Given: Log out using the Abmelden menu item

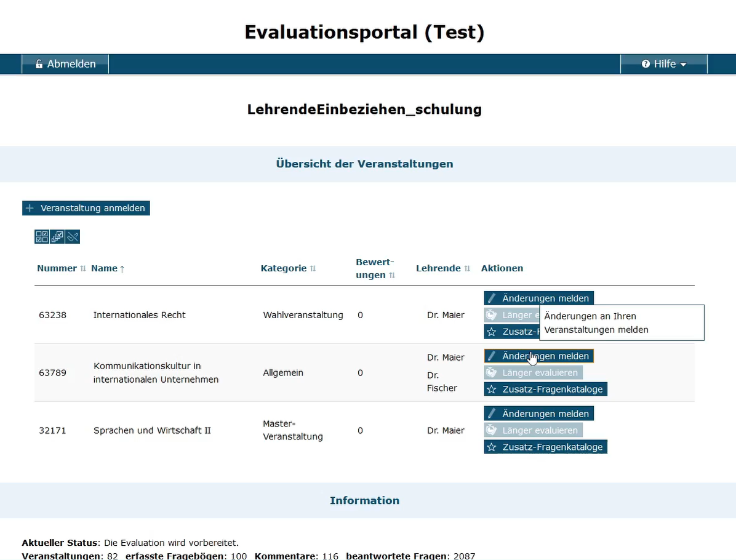Looking at the screenshot, I should 65,64.
